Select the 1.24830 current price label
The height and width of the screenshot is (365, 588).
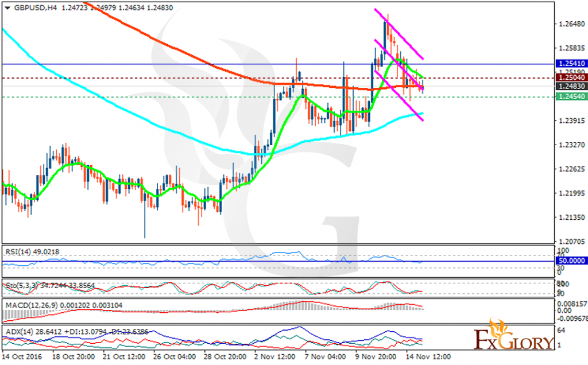pyautogui.click(x=571, y=86)
